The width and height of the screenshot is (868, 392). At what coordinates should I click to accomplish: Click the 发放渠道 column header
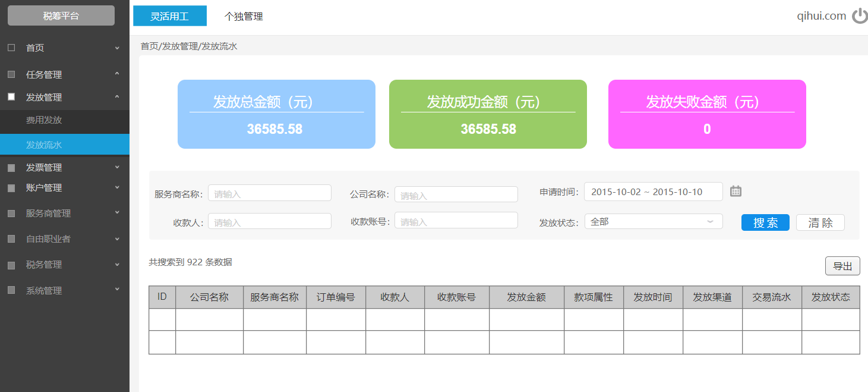[x=712, y=297]
